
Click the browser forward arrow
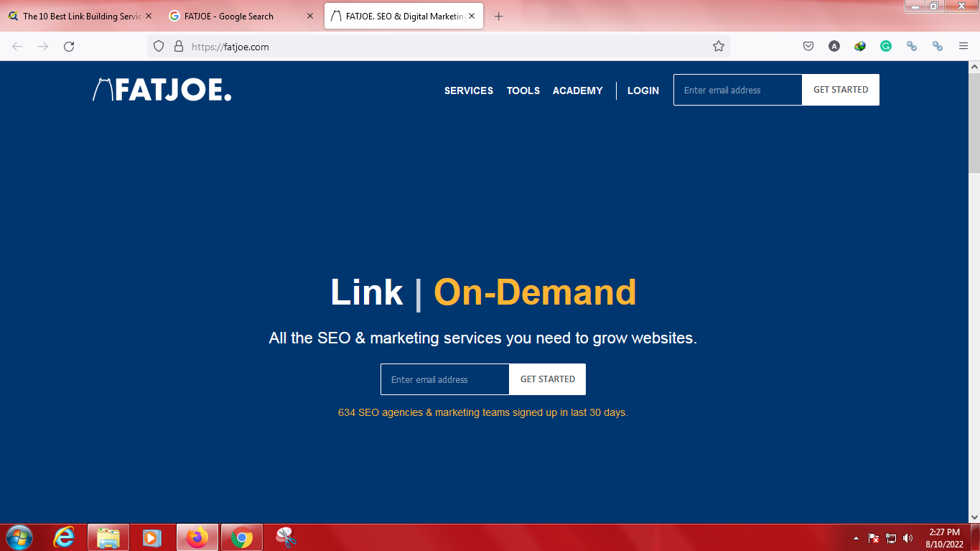pyautogui.click(x=43, y=46)
